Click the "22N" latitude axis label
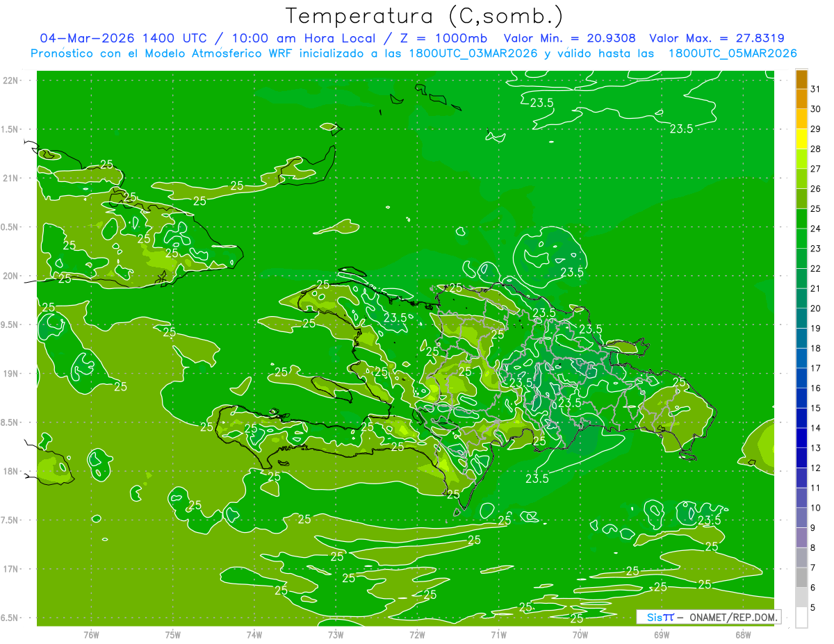Image resolution: width=834 pixels, height=644 pixels. [10, 81]
